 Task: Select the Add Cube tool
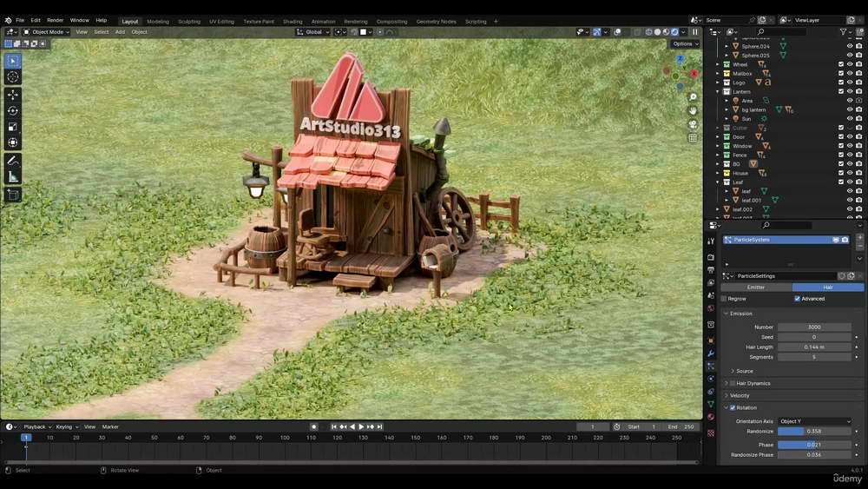click(x=13, y=195)
